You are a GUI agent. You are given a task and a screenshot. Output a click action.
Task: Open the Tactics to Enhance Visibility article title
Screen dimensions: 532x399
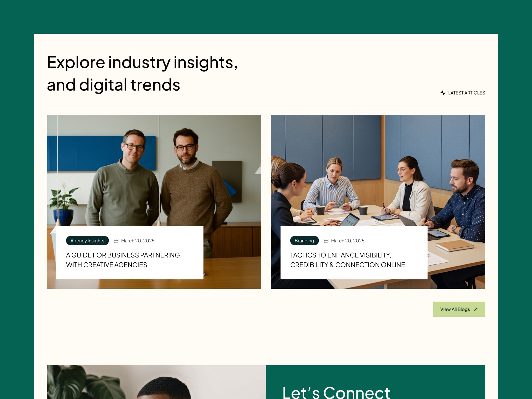tap(347, 260)
